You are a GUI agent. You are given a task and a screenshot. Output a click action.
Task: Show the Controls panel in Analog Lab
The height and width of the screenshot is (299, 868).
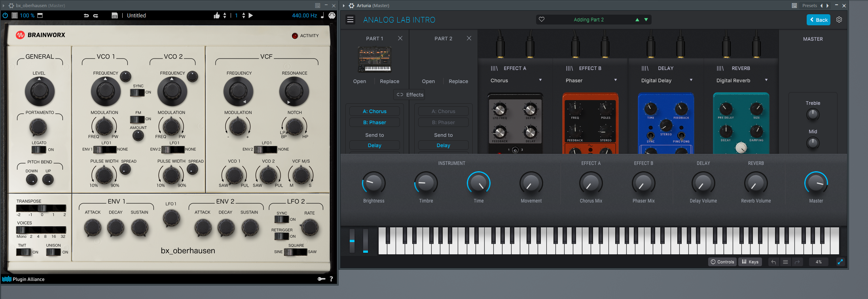(722, 262)
